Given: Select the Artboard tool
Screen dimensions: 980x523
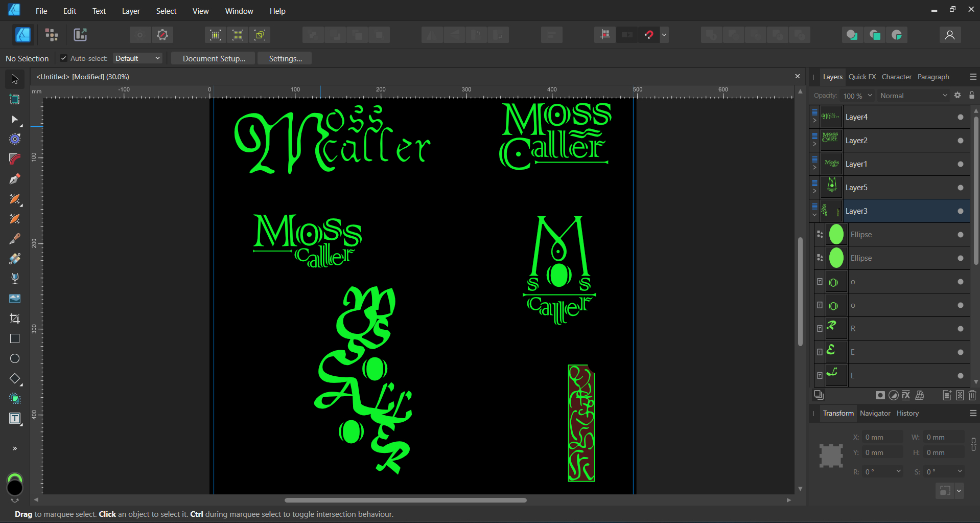Looking at the screenshot, I should [15, 100].
